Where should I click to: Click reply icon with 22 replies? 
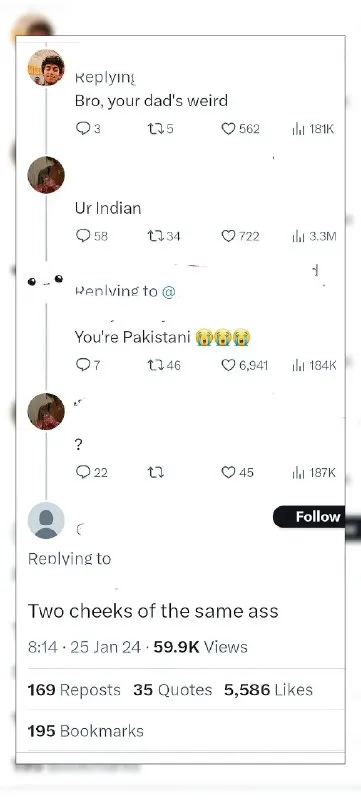[x=83, y=472]
